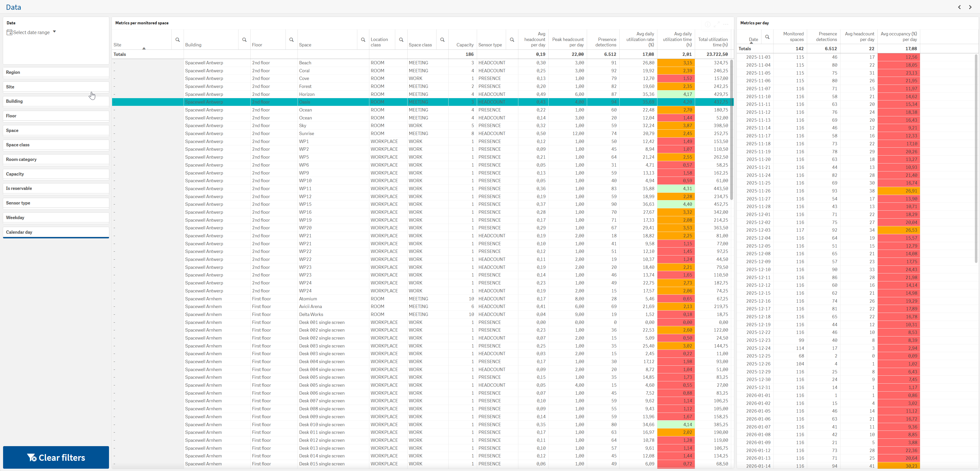Open the Floor filter list

tap(56, 116)
